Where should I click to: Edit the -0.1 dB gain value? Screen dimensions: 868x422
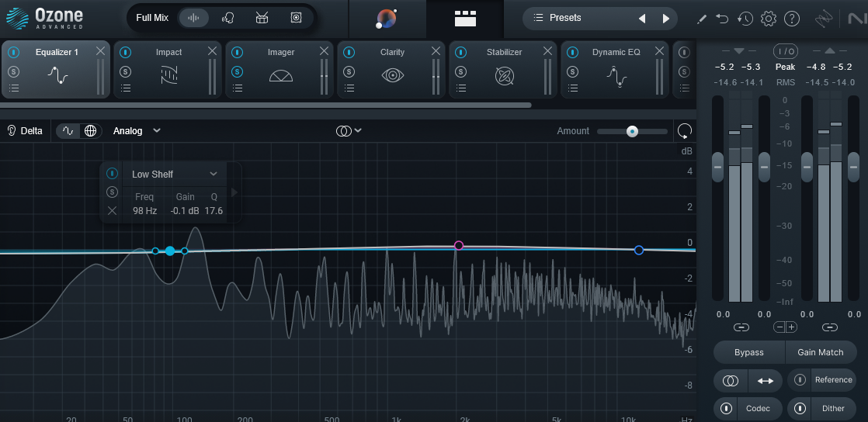pos(185,211)
